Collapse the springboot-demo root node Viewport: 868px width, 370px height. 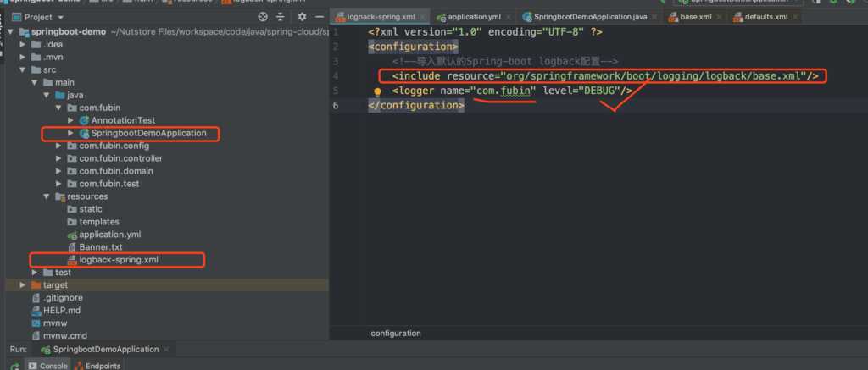[10, 31]
